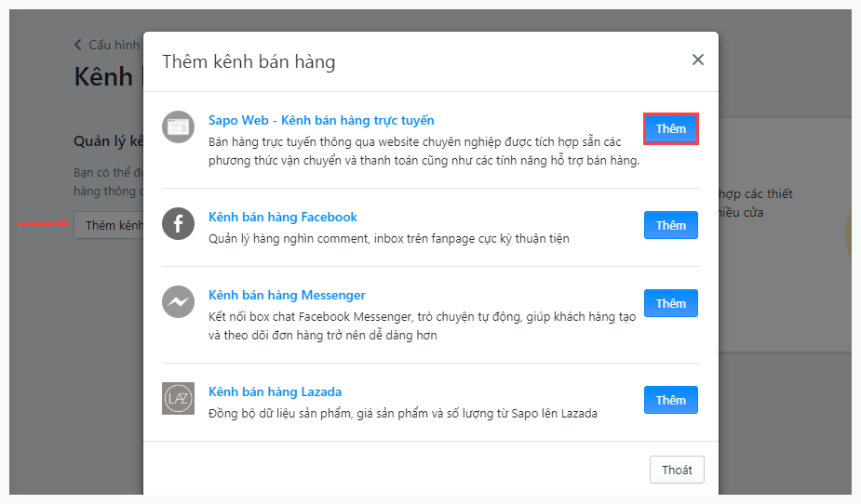Add the Sapo Web sales channel

click(x=670, y=129)
